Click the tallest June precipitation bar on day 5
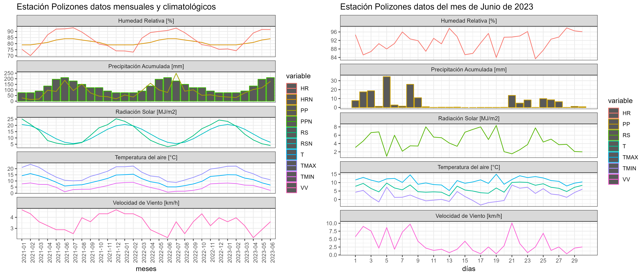This screenshot has height=276, width=644. pyautogui.click(x=387, y=92)
